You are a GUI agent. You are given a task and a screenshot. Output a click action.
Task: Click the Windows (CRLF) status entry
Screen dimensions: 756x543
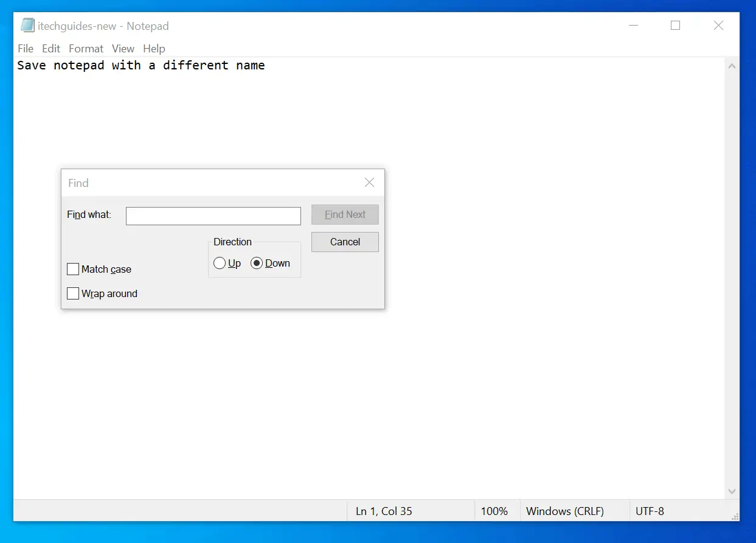(565, 511)
